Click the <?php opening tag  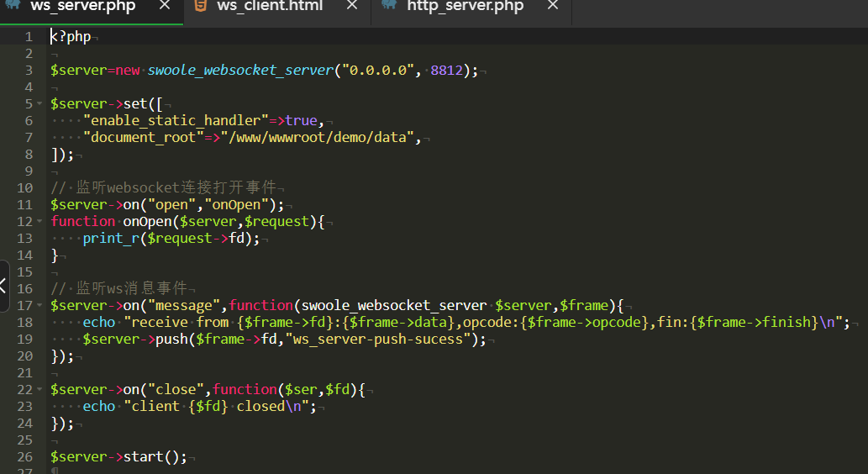[x=71, y=37]
